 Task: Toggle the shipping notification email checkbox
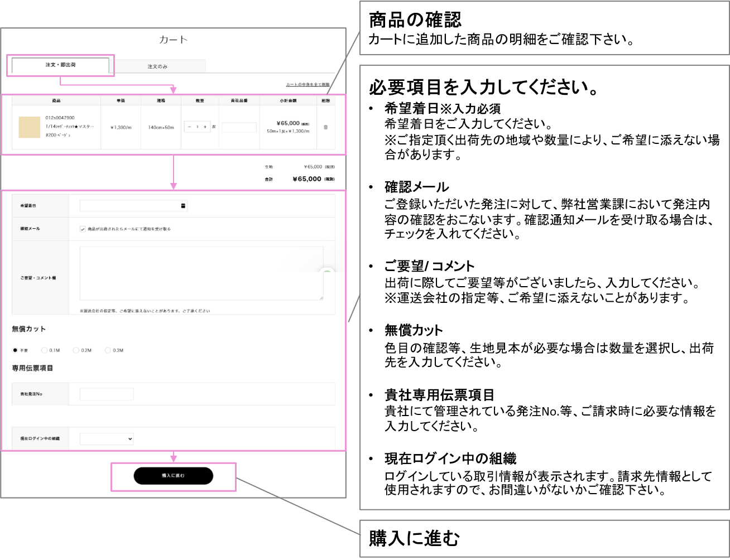(x=83, y=229)
